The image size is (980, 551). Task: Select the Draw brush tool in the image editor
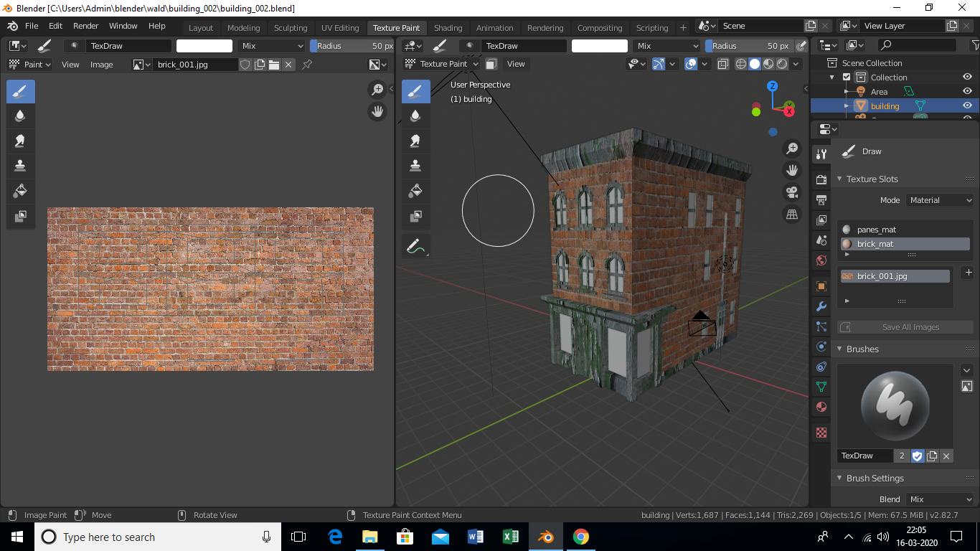[x=20, y=91]
